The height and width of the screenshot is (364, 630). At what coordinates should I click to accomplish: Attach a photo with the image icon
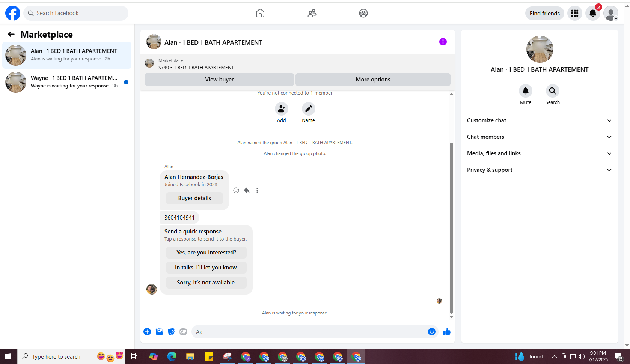160,332
